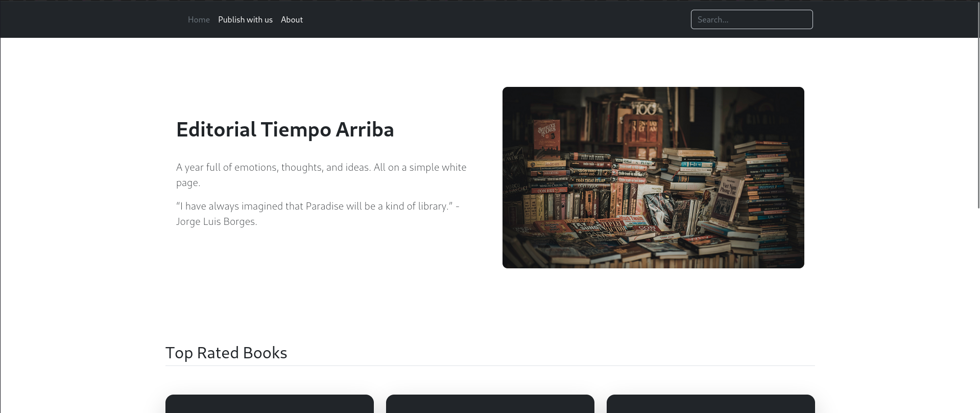Image resolution: width=980 pixels, height=413 pixels.
Task: Focus the Search input field
Action: coord(751,19)
